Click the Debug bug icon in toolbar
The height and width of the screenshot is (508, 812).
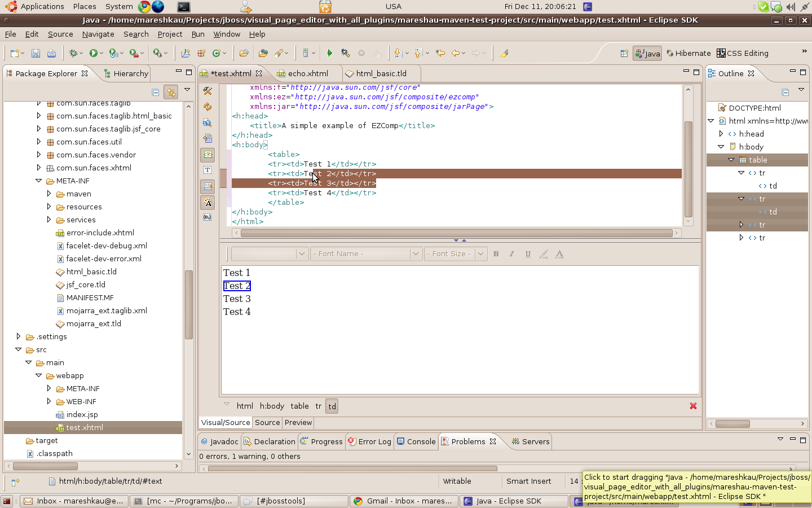click(x=73, y=53)
